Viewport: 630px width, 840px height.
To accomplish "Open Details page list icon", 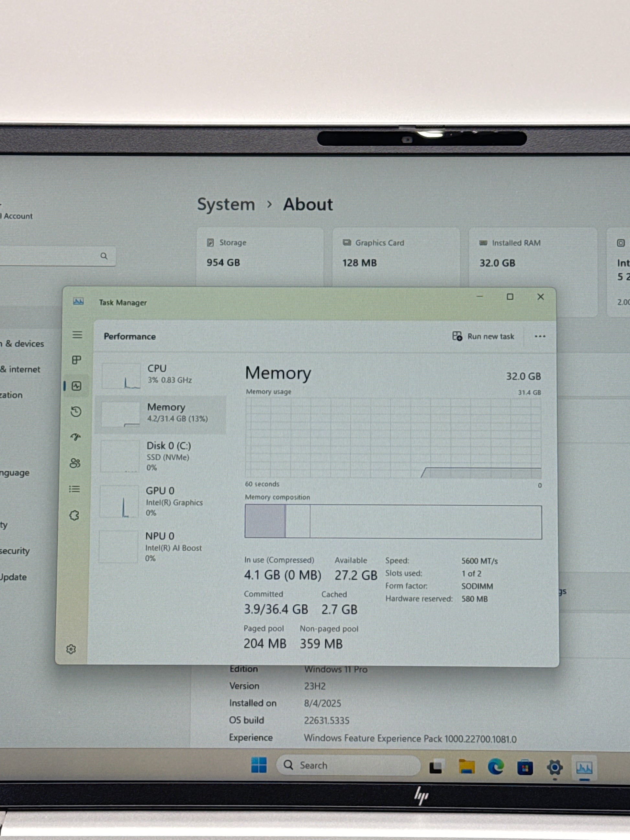I will (74, 489).
